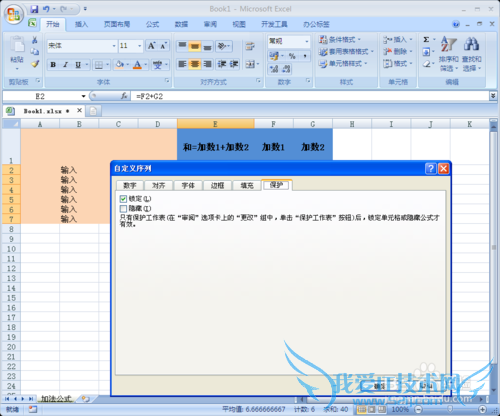500x416 pixels.
Task: Apply percent style format
Action: (292, 56)
